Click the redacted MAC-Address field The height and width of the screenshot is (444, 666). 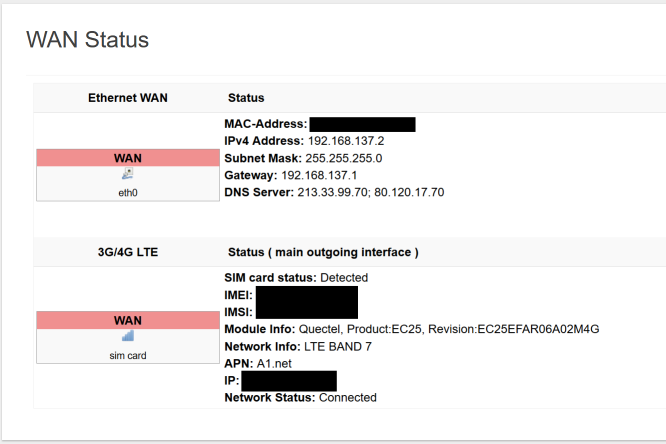[x=362, y=124]
